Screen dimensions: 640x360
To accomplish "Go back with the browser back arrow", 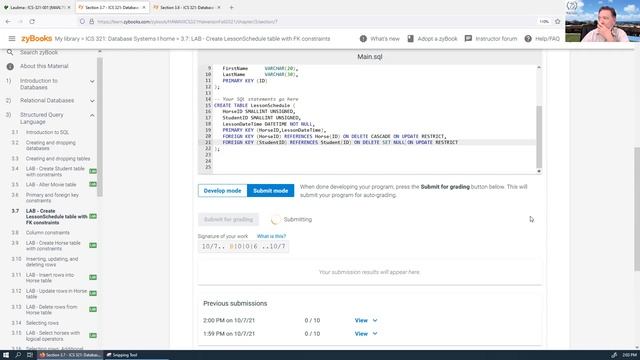I will pyautogui.click(x=8, y=21).
